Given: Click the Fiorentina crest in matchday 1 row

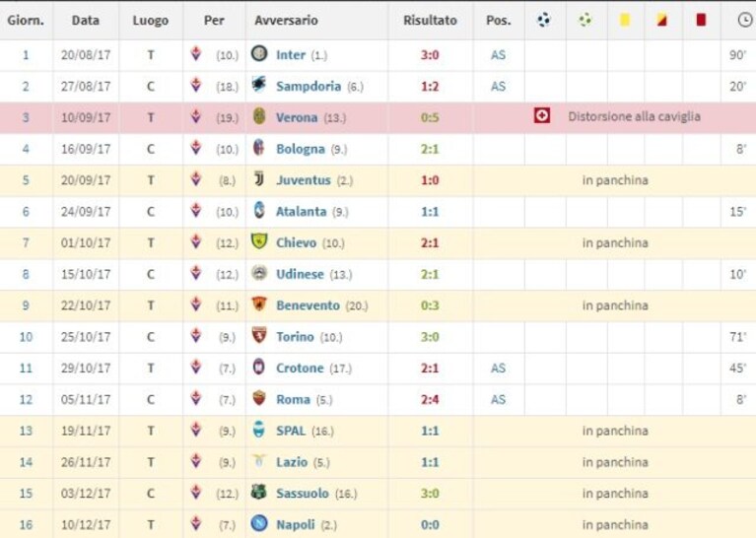Looking at the screenshot, I should [x=196, y=53].
